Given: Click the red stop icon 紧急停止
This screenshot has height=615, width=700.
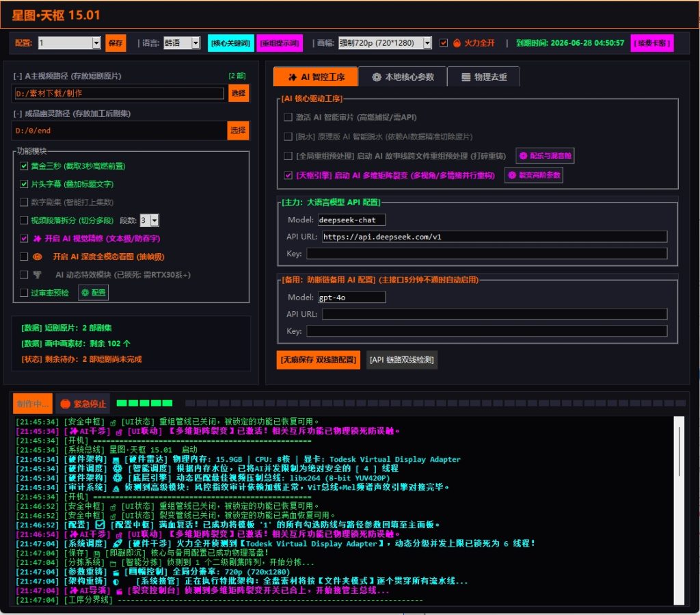Looking at the screenshot, I should pos(66,404).
